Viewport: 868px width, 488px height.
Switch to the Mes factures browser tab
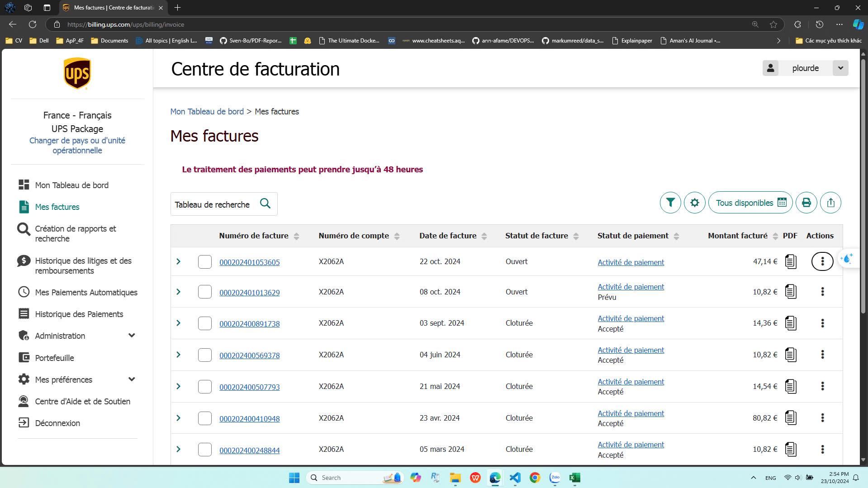tap(111, 7)
